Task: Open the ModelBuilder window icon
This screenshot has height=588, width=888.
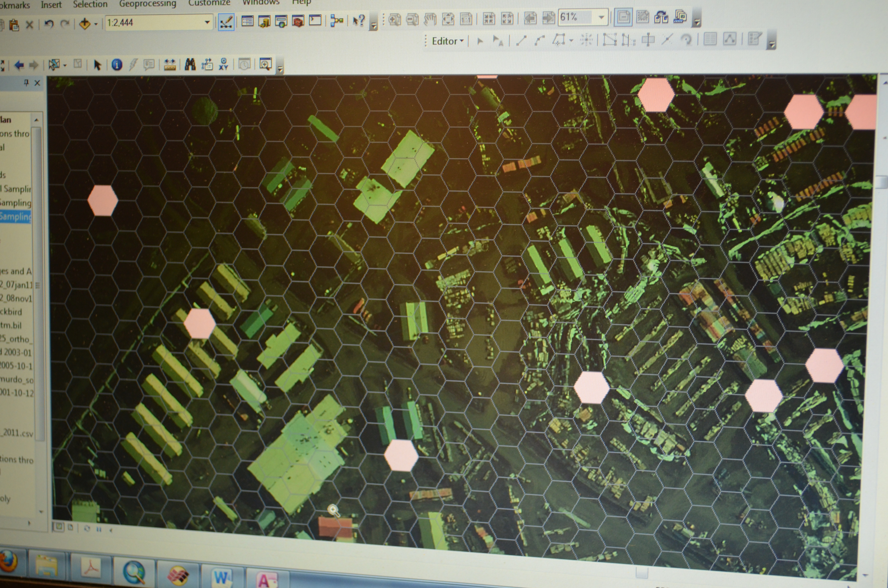Action: pos(336,21)
